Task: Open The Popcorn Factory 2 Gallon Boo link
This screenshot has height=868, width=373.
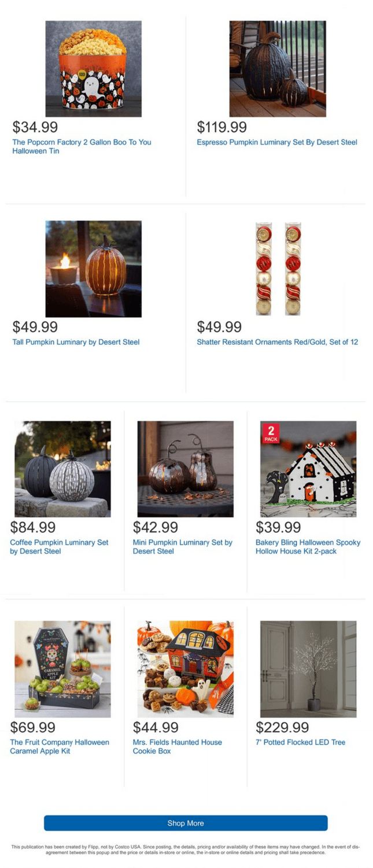Action: tap(82, 146)
